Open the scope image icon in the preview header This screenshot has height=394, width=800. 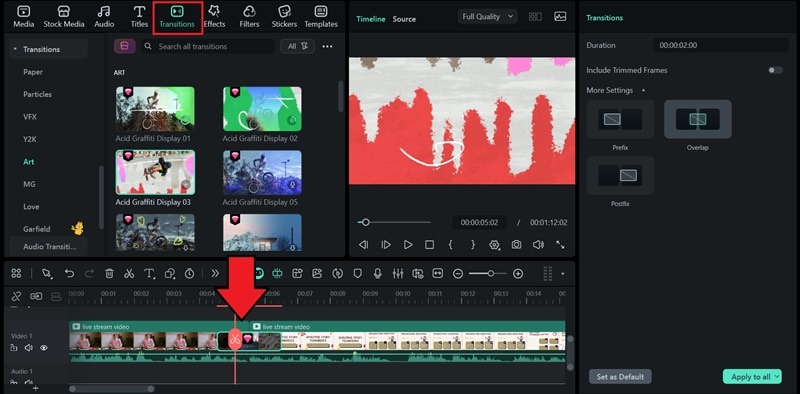560,16
